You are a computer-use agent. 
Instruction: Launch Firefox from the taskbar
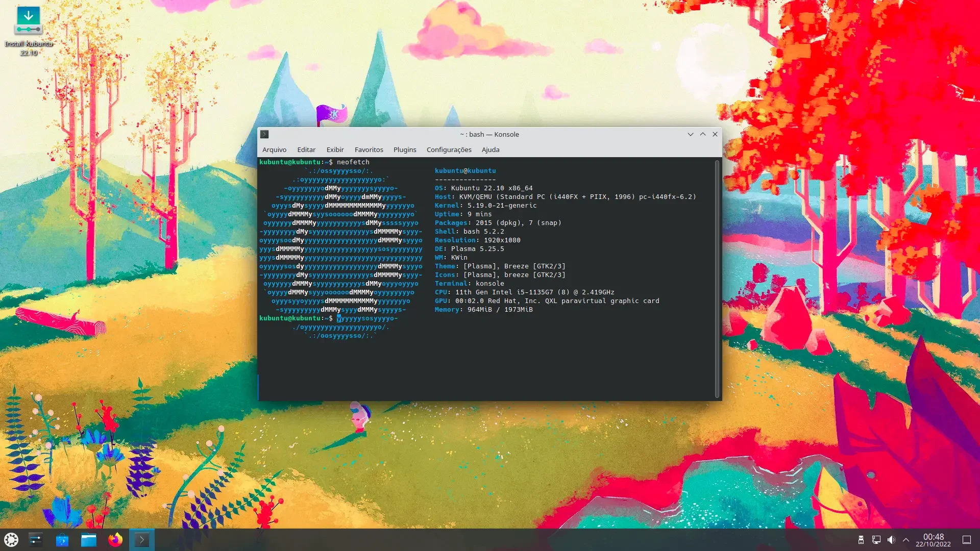pos(115,539)
